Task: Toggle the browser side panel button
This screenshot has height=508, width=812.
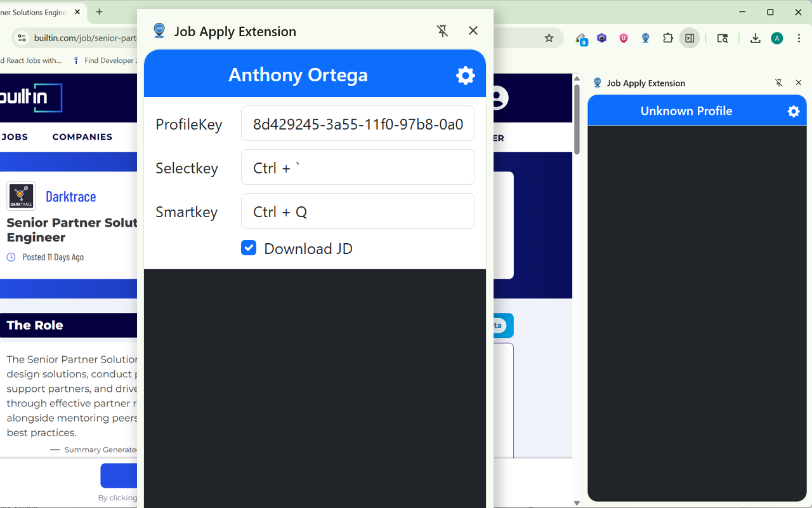Action: coord(690,38)
